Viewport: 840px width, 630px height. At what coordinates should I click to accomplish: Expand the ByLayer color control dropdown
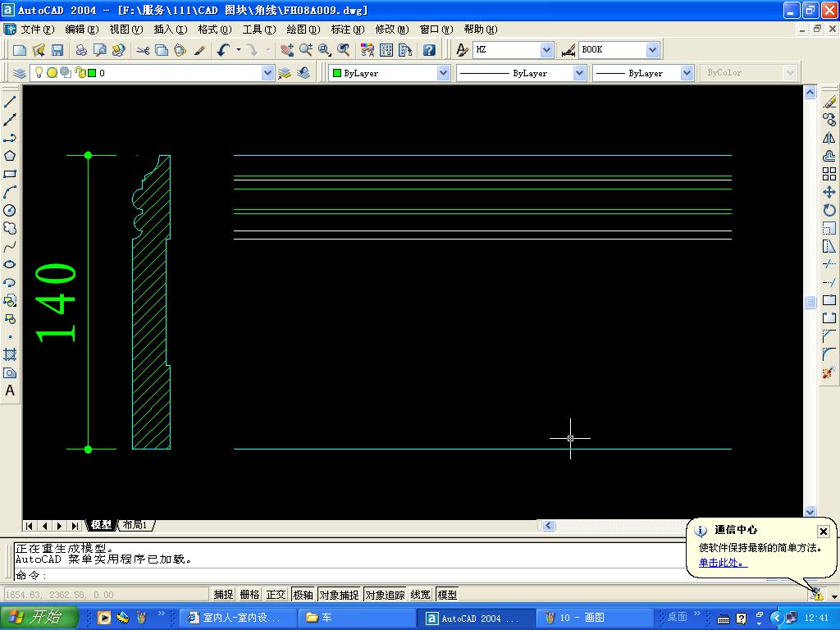coord(442,73)
